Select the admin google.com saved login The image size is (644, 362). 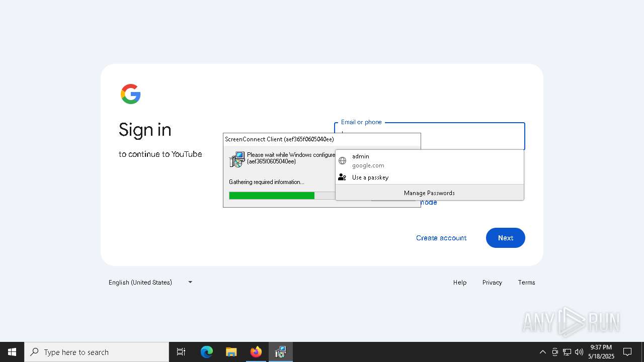(429, 161)
